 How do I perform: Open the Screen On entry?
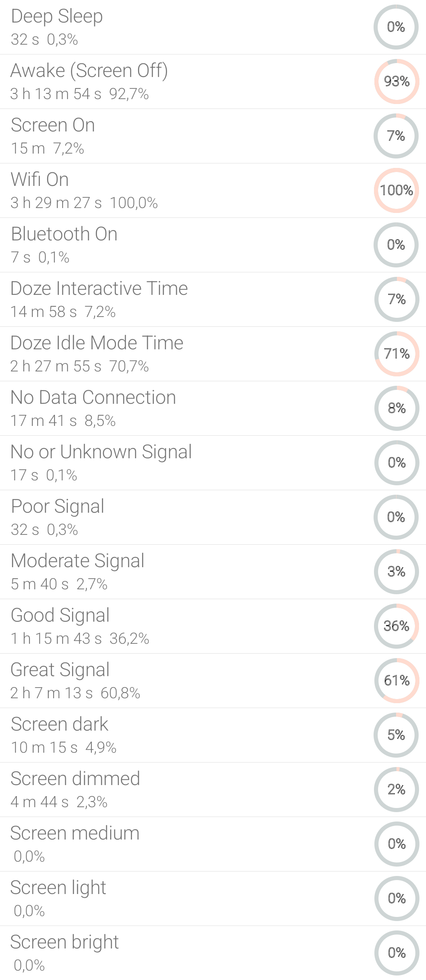(x=213, y=136)
